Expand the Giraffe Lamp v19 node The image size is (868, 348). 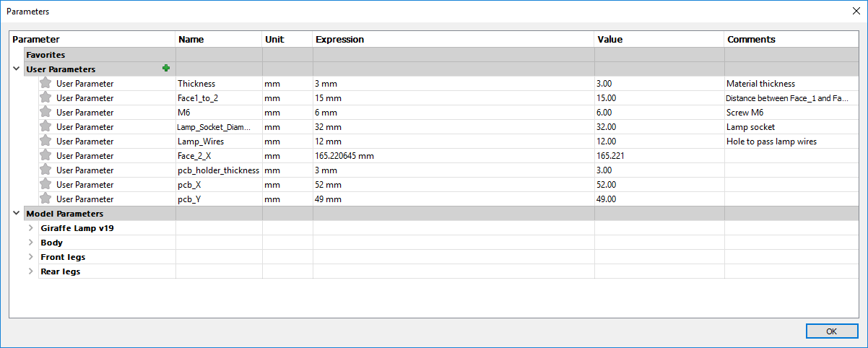point(31,228)
